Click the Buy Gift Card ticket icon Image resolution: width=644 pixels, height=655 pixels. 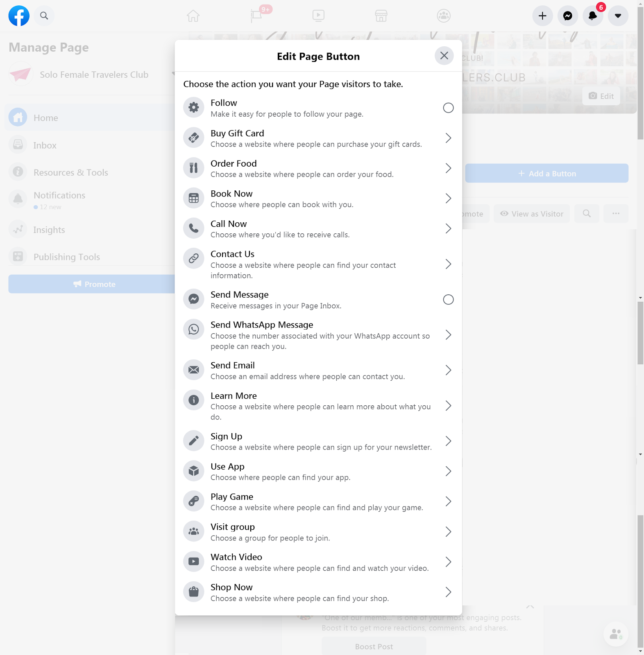pyautogui.click(x=194, y=138)
